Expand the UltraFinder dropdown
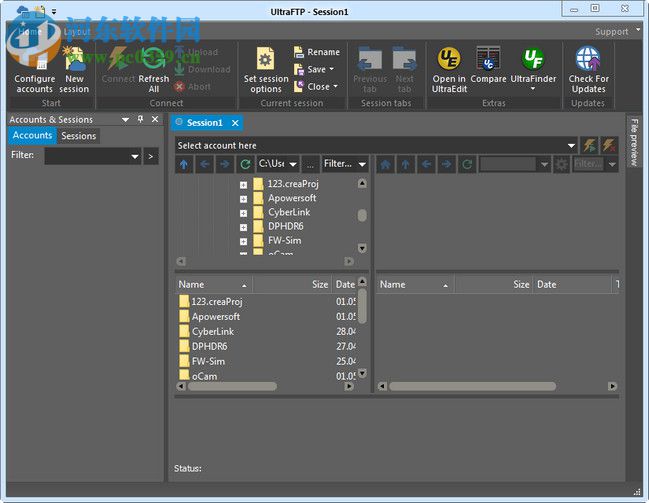649x503 pixels. pyautogui.click(x=533, y=89)
